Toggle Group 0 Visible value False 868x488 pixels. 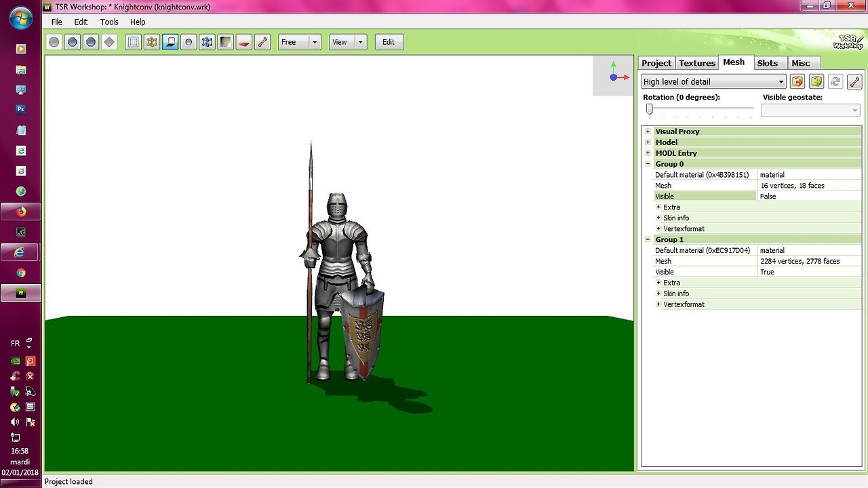tap(808, 197)
